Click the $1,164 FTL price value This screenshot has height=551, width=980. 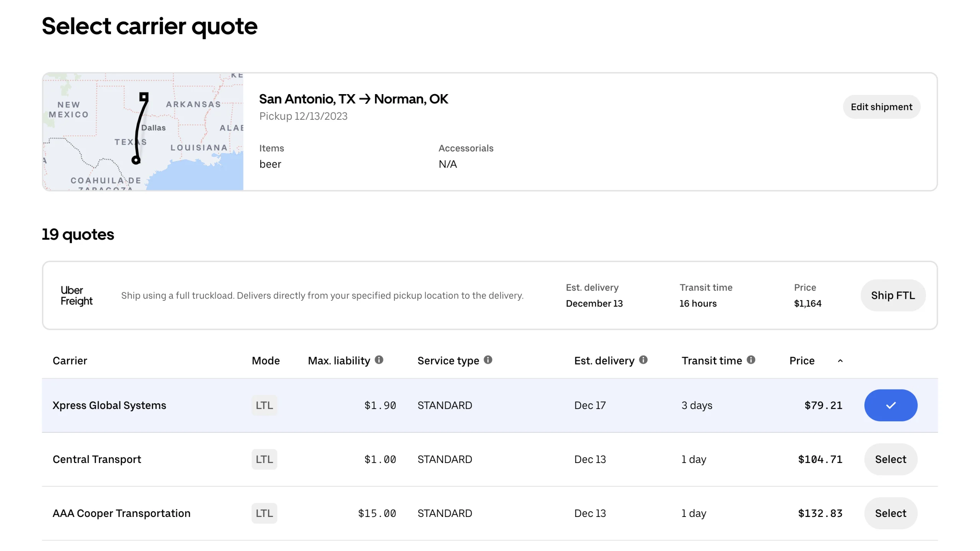coord(808,303)
